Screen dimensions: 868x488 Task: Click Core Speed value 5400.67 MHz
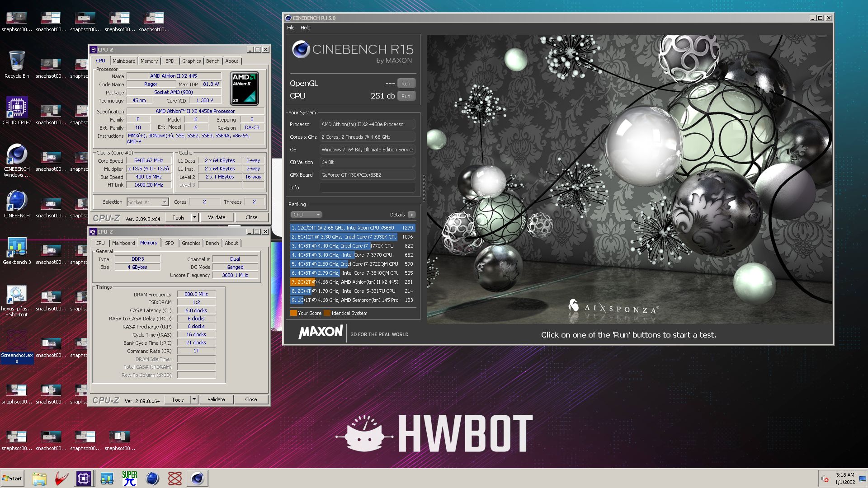149,160
